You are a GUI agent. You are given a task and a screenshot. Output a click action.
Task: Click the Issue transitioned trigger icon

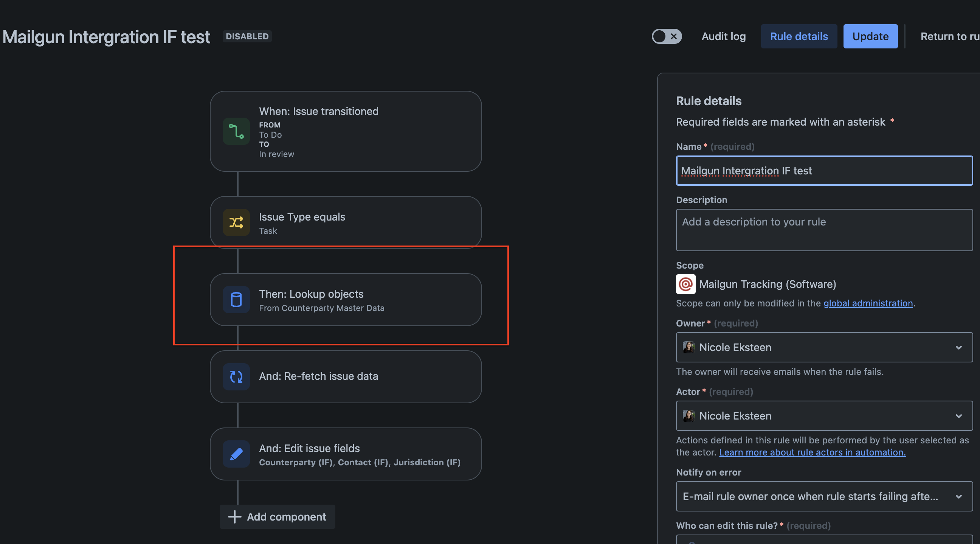(x=236, y=131)
